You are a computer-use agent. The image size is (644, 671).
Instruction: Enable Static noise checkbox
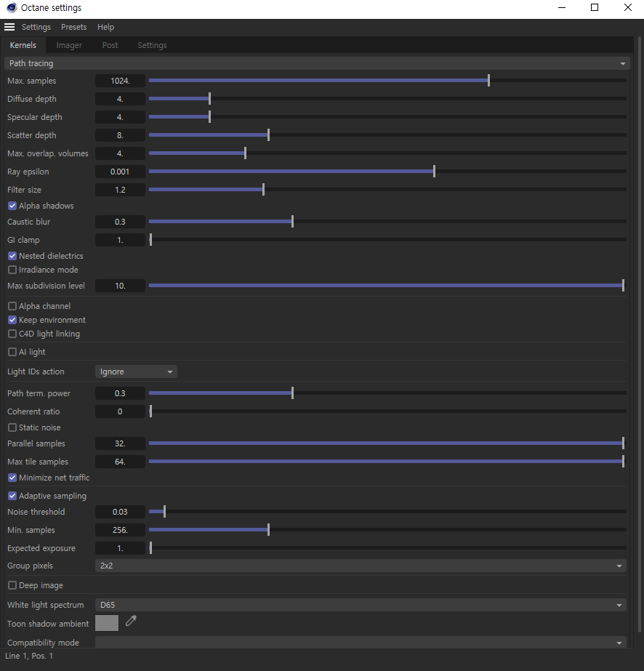coord(12,427)
